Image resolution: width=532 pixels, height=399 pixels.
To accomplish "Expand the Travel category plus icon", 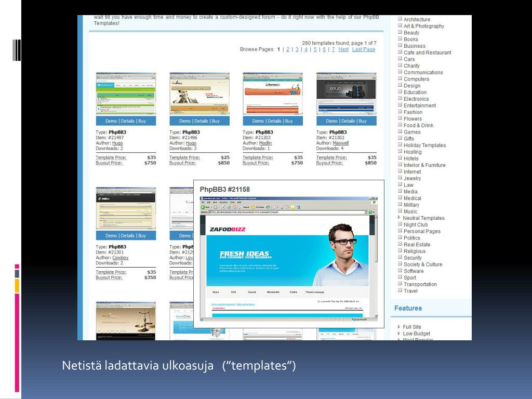I will 400,290.
